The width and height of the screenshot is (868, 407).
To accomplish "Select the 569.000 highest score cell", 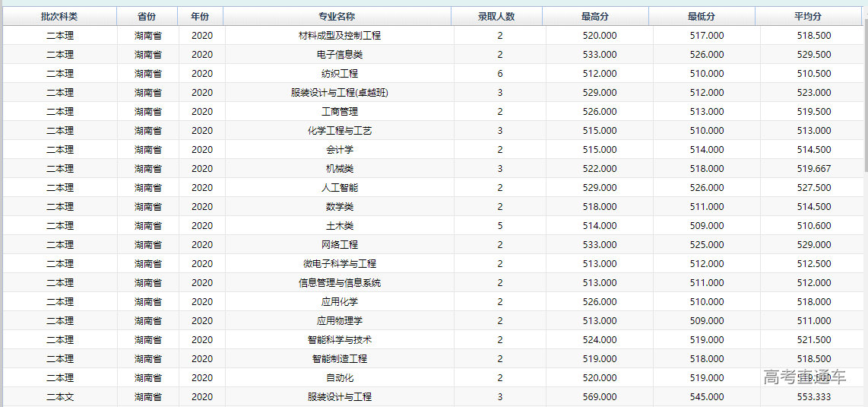I will (x=600, y=397).
